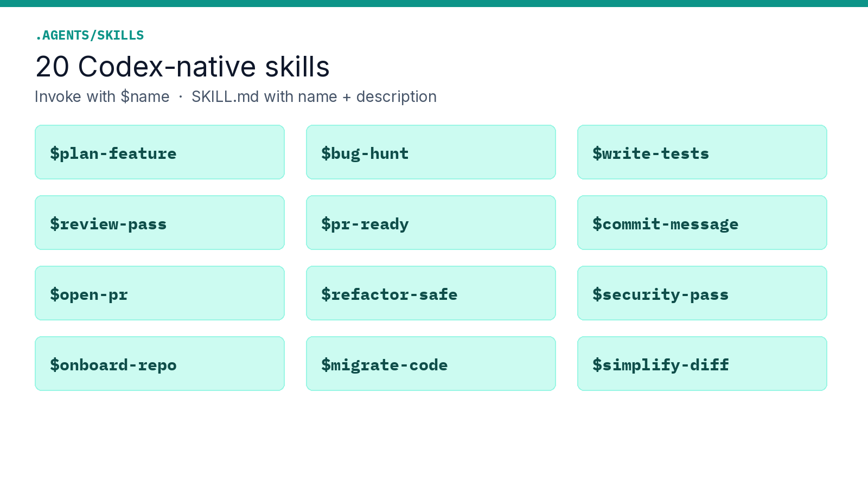Click the $simplify-diff skill card
Viewport: 868px width, 488px height.
coord(702,364)
